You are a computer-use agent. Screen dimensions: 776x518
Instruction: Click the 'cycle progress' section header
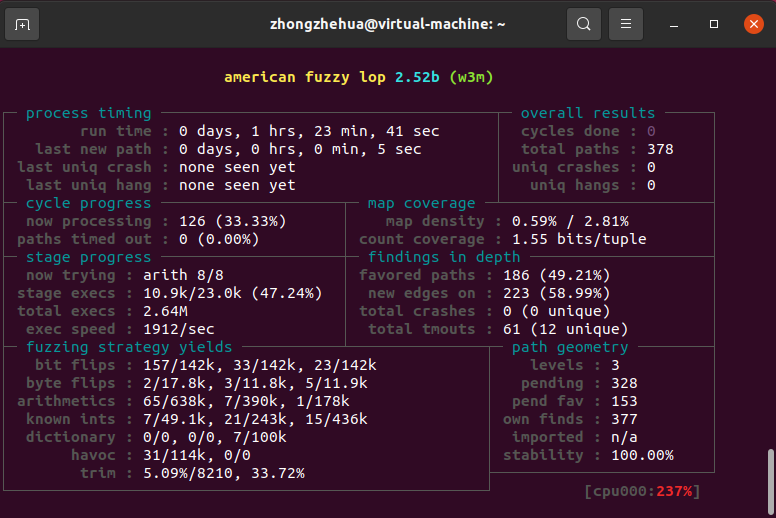[88, 203]
